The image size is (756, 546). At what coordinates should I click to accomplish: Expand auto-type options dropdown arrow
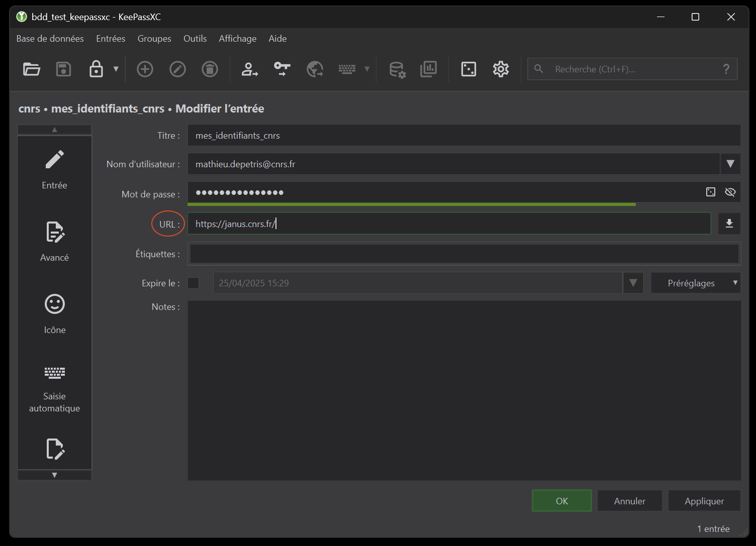(367, 69)
